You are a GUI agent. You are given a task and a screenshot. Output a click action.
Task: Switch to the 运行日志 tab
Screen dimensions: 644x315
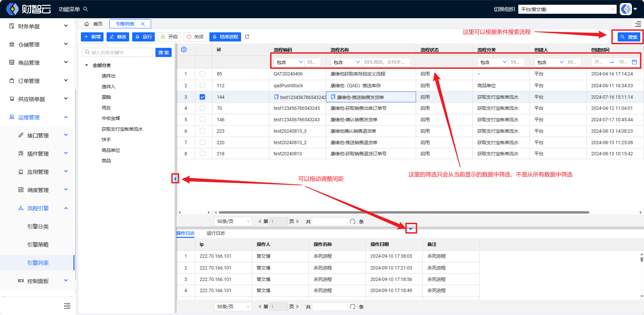pyautogui.click(x=215, y=233)
